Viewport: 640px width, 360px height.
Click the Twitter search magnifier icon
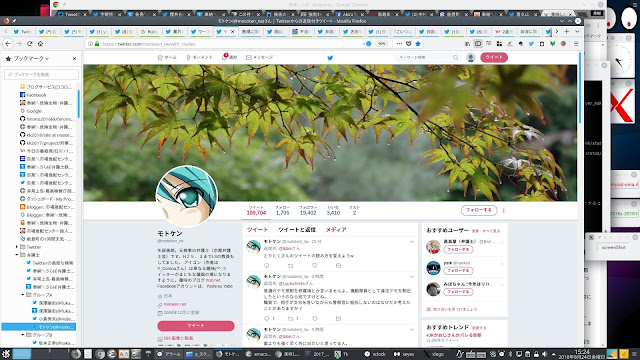point(456,58)
